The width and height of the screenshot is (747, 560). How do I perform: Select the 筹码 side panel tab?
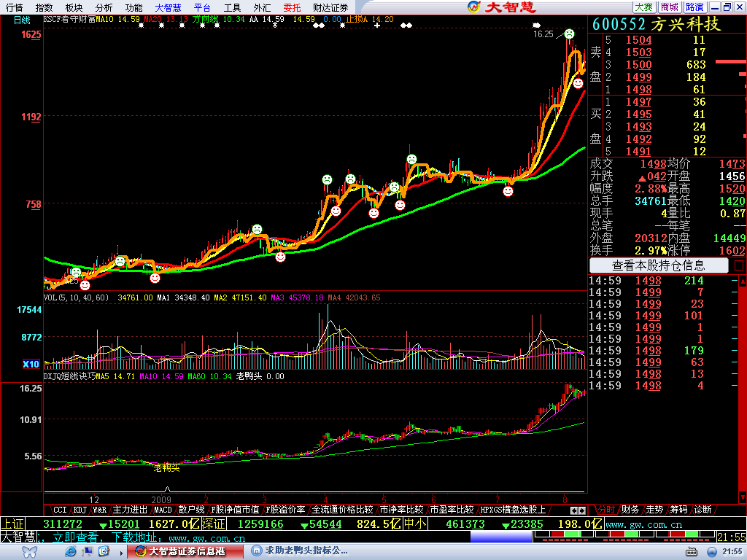click(678, 510)
